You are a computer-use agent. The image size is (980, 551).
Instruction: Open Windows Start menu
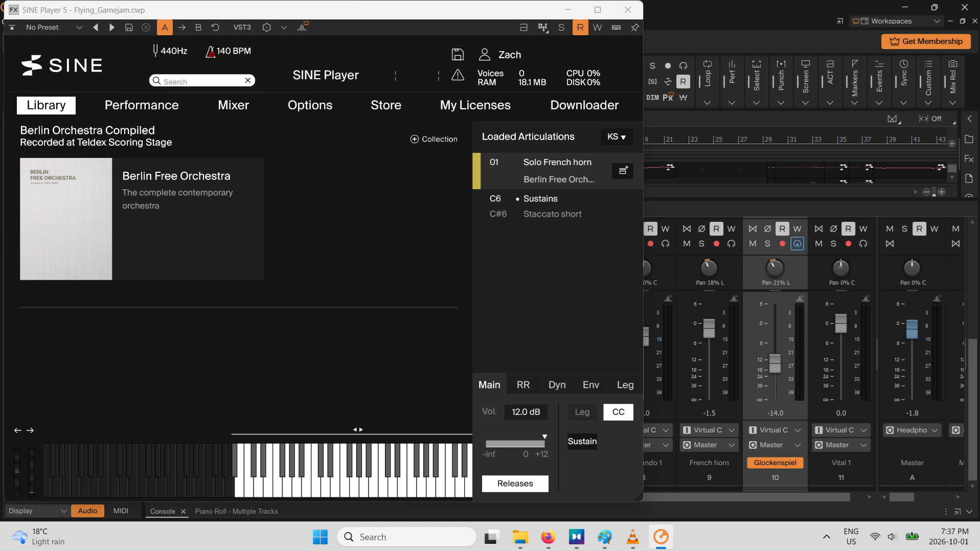click(x=320, y=537)
